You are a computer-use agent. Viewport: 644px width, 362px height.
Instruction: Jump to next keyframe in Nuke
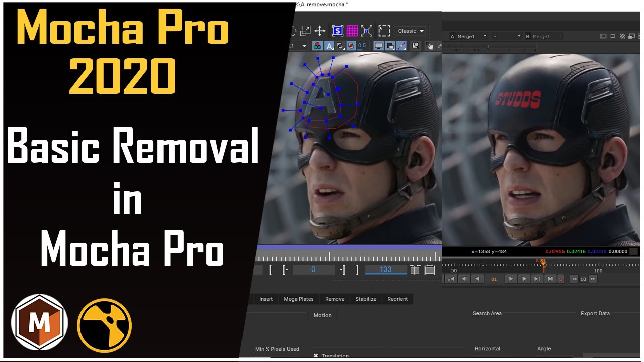(x=537, y=279)
